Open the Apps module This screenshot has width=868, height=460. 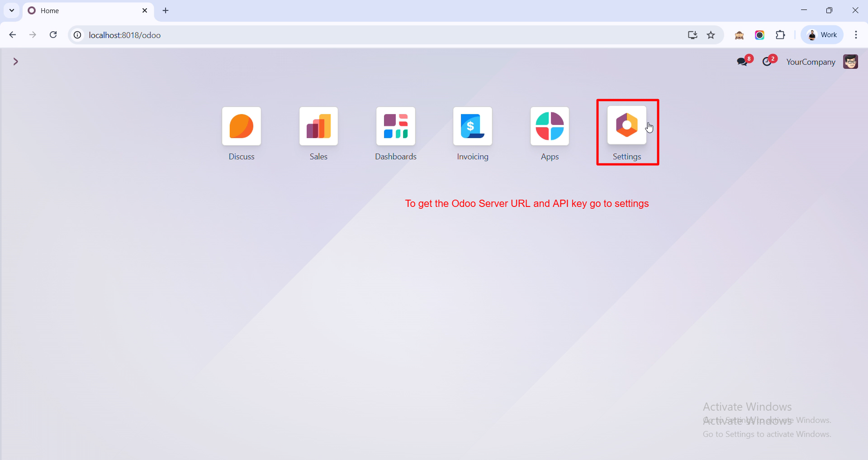[550, 126]
